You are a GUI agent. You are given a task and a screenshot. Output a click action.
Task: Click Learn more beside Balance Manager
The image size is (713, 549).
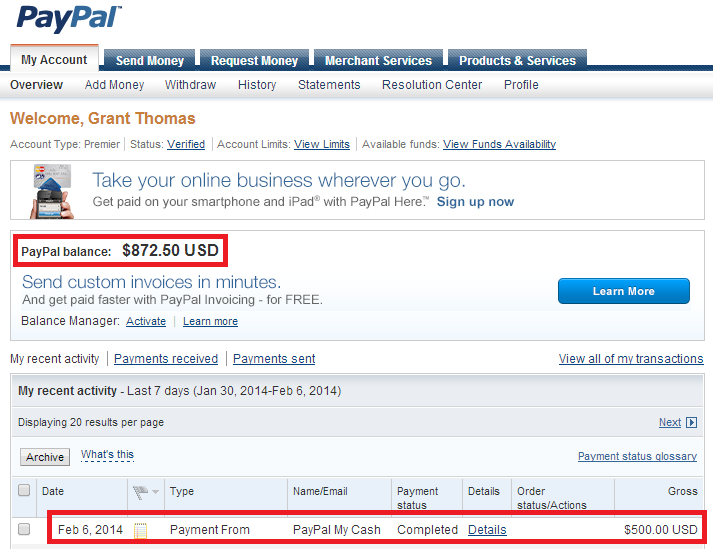(210, 321)
